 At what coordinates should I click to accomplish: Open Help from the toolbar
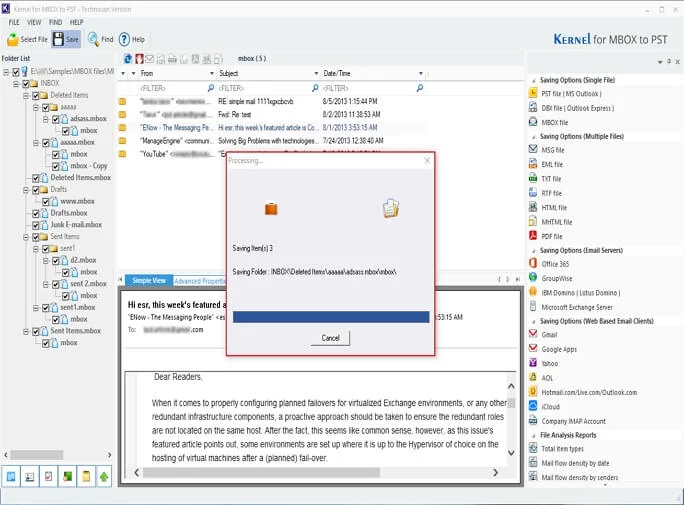coord(132,39)
